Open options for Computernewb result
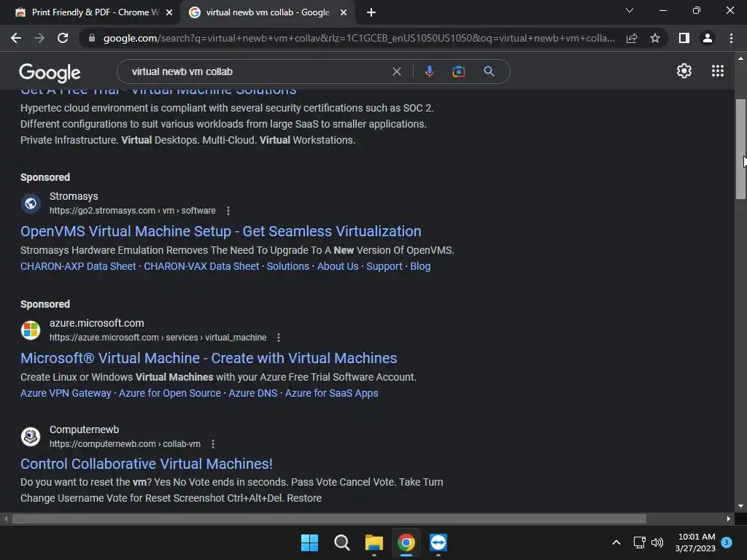The image size is (747, 560). click(x=213, y=444)
